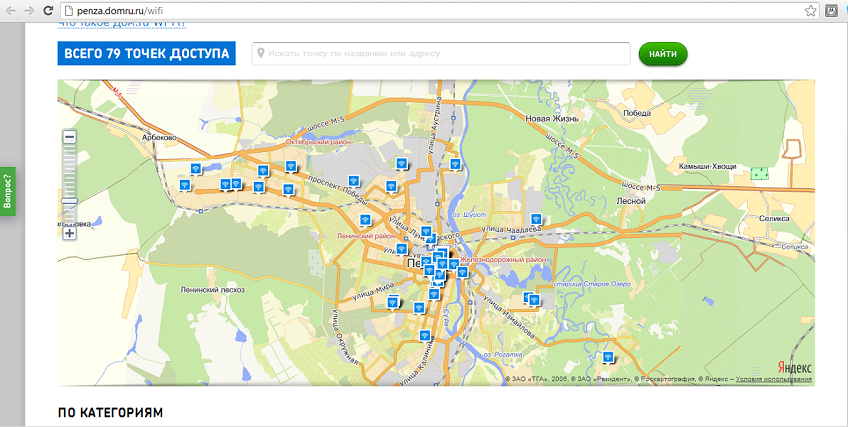The height and width of the screenshot is (427, 848).
Task: Go back using browser back arrow
Action: point(9,10)
